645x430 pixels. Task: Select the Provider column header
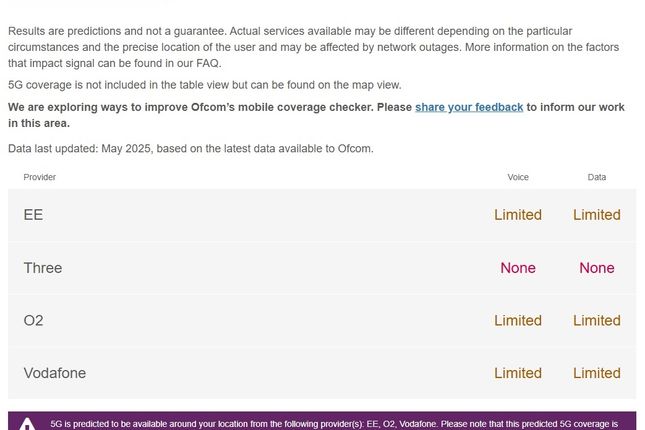pyautogui.click(x=39, y=177)
